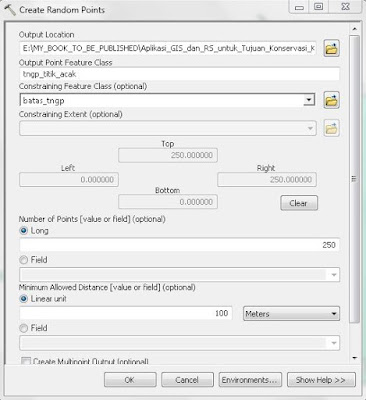Open the Minimum Allowed Distance Field dropdown
This screenshot has height=400, width=366.
[x=334, y=343]
